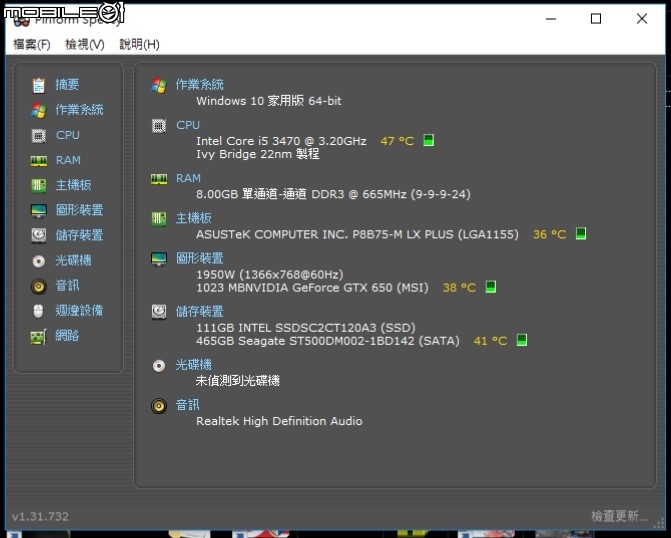The width and height of the screenshot is (671, 538).
Task: Select the 摘要 tab label in sidebar
Action: pyautogui.click(x=67, y=84)
